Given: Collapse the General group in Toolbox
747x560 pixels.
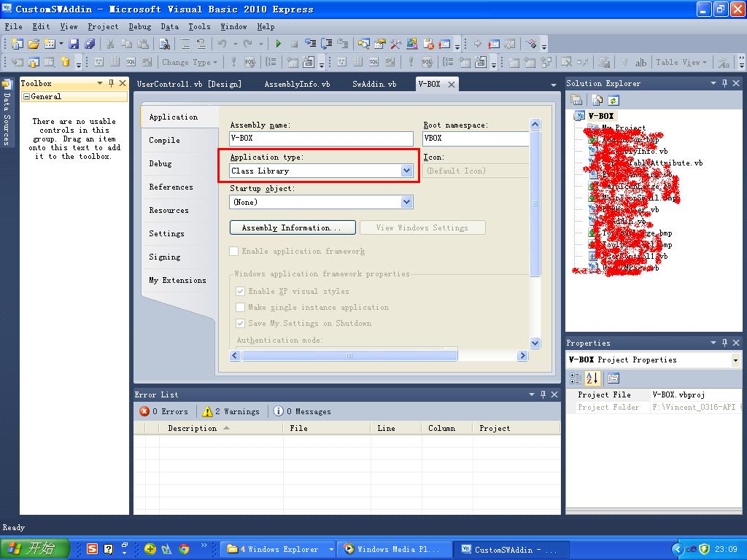Looking at the screenshot, I should [x=27, y=97].
